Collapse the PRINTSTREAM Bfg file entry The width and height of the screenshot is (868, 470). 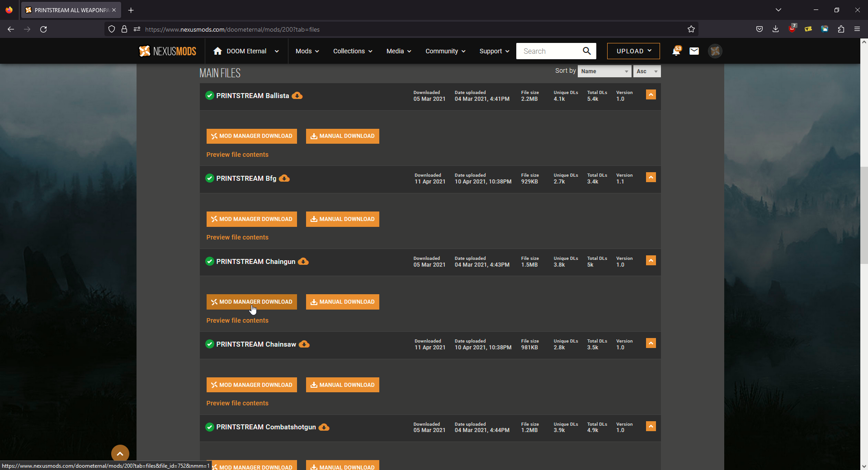click(x=651, y=177)
